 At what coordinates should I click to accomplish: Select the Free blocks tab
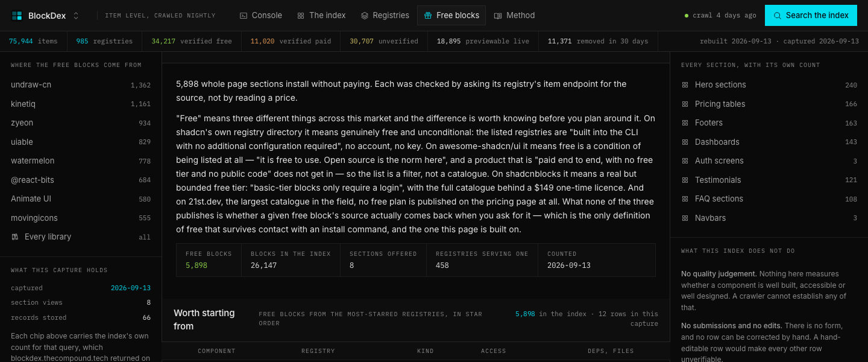click(451, 16)
